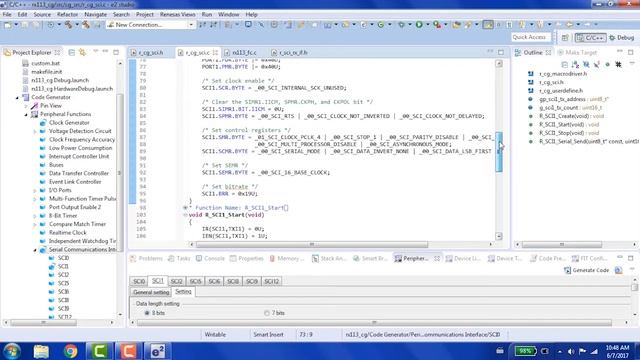Collapse the Code Generator tree node
Viewport: 640px width, 360px height.
click(18, 98)
